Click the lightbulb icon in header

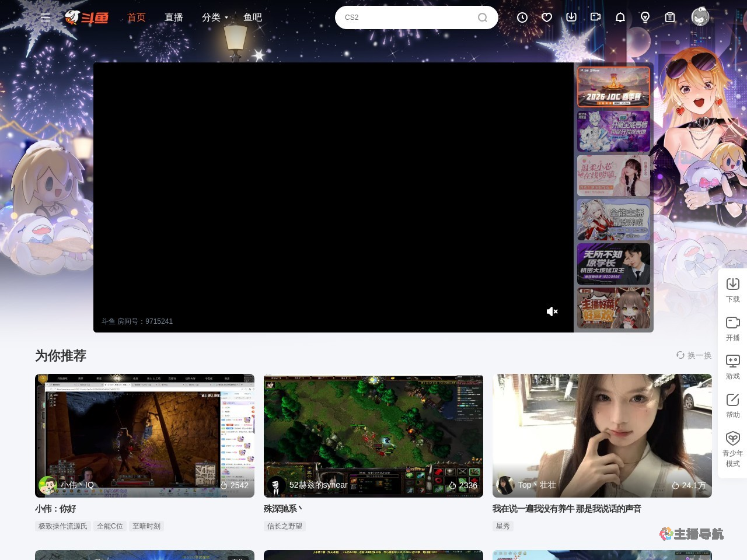click(645, 17)
